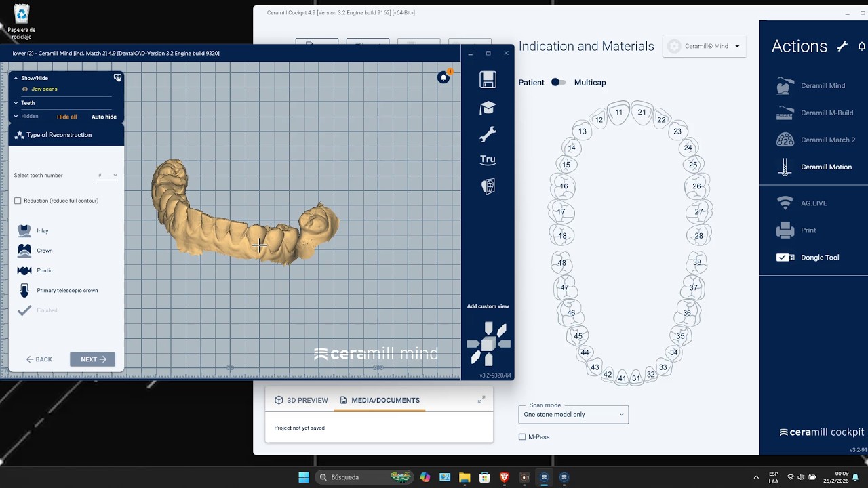Click the BACK button
This screenshot has width=868, height=488.
(39, 359)
